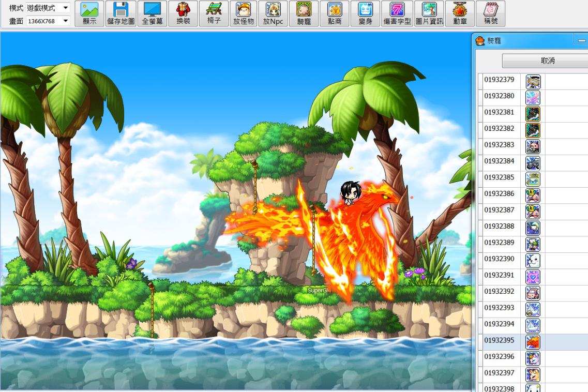Open the 圖片資訊 image info tool

coord(429,14)
